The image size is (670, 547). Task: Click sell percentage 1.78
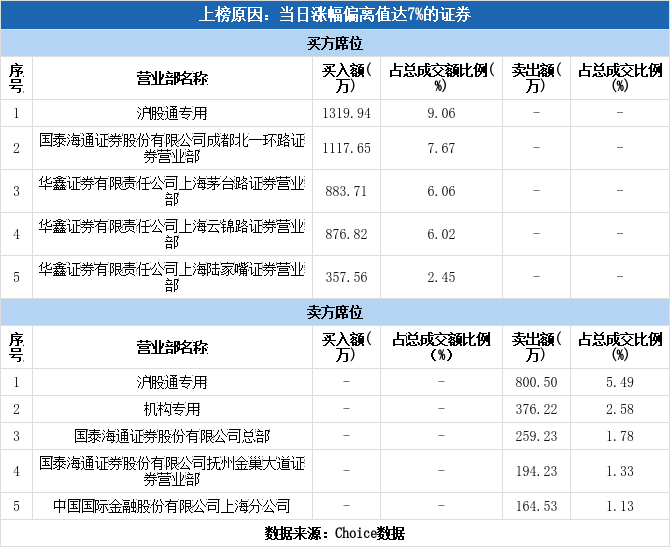point(620,436)
